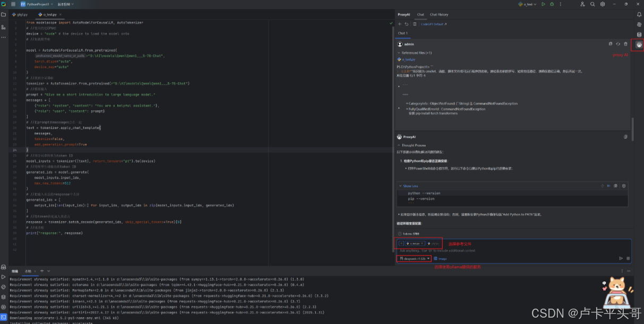Click the green inspection checkmark in editor
This screenshot has width=644, height=324.
click(391, 23)
